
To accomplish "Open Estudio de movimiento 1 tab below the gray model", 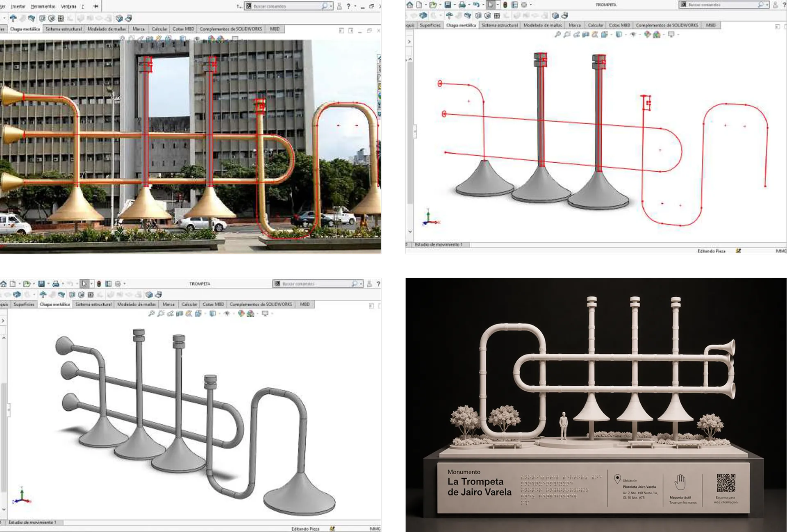I will point(32,522).
